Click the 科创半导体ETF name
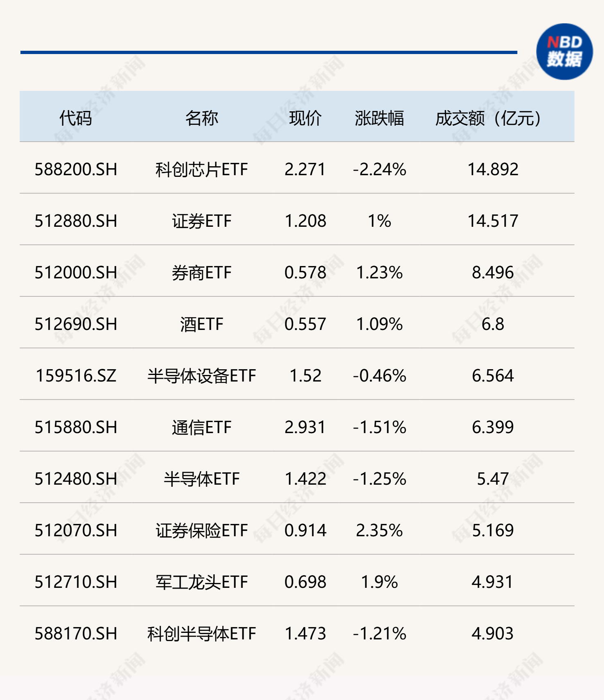The width and height of the screenshot is (604, 700). tap(201, 634)
